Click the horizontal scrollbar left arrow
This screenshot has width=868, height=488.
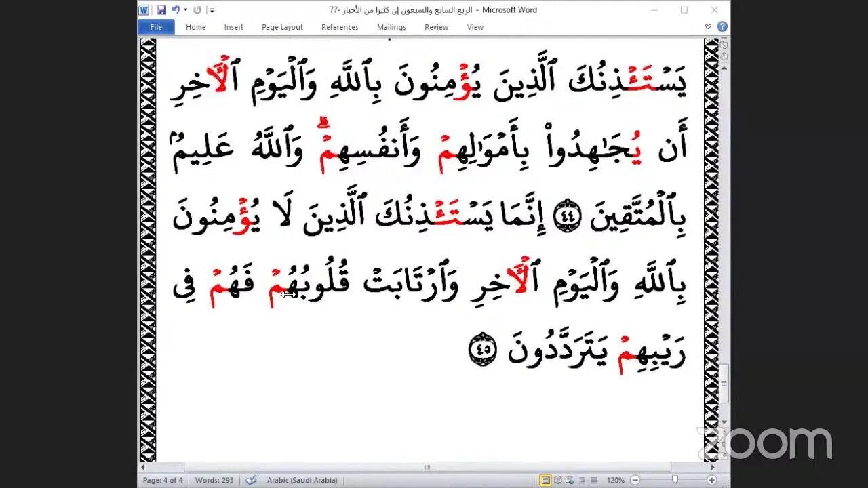[x=143, y=467]
